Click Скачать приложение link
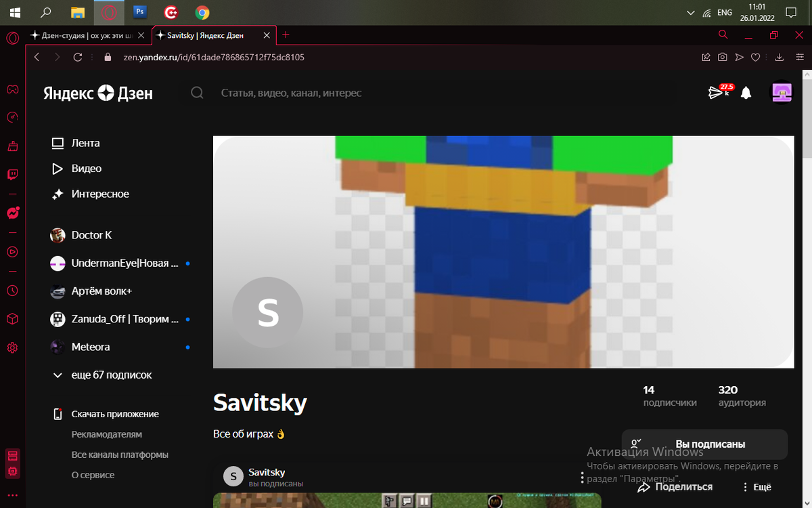Image resolution: width=812 pixels, height=508 pixels. [x=106, y=414]
